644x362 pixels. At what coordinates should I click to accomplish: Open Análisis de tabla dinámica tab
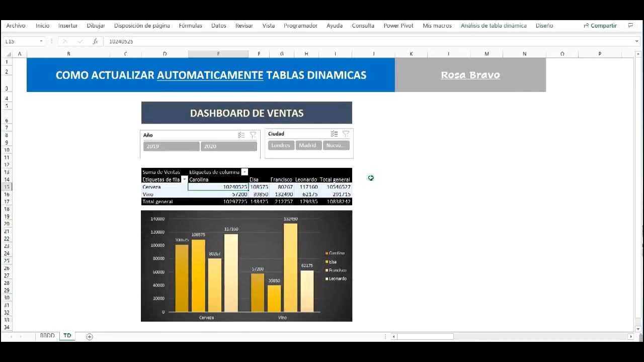[x=494, y=26]
